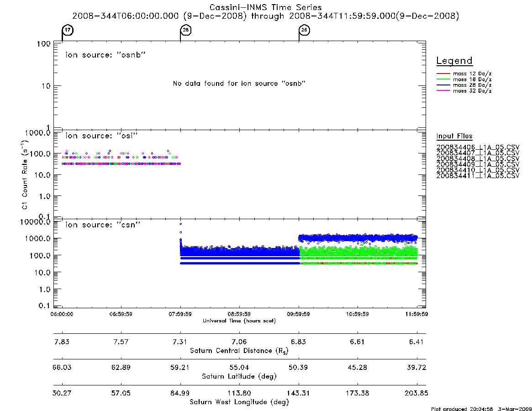
Task: Click the 'Universal Time (hours scet)' axis label
Action: [x=239, y=321]
